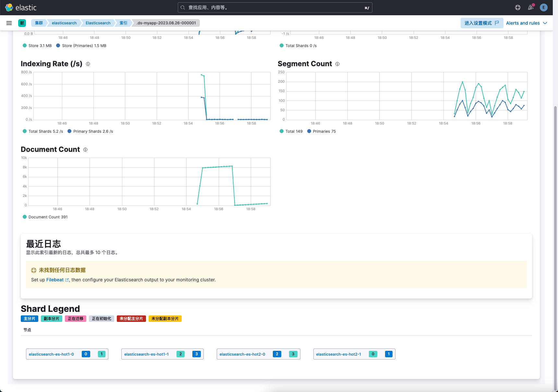
Task: Go to the 索引 breadcrumb
Action: [x=123, y=23]
